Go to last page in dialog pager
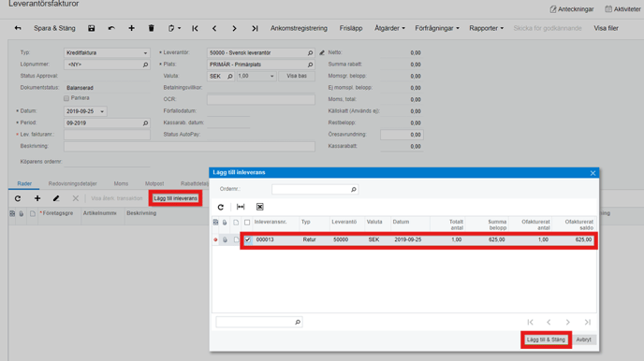The height and width of the screenshot is (361, 644). pos(588,323)
